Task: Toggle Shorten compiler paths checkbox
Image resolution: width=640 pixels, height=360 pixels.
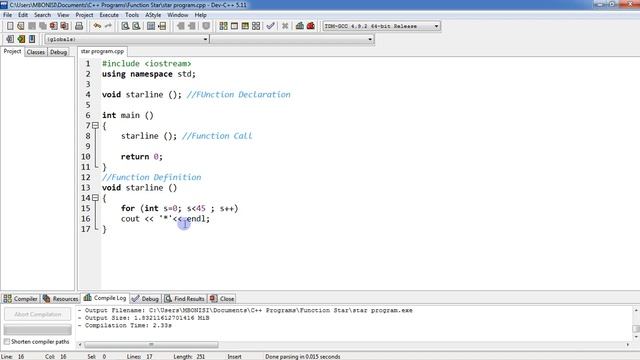Action: (7, 342)
